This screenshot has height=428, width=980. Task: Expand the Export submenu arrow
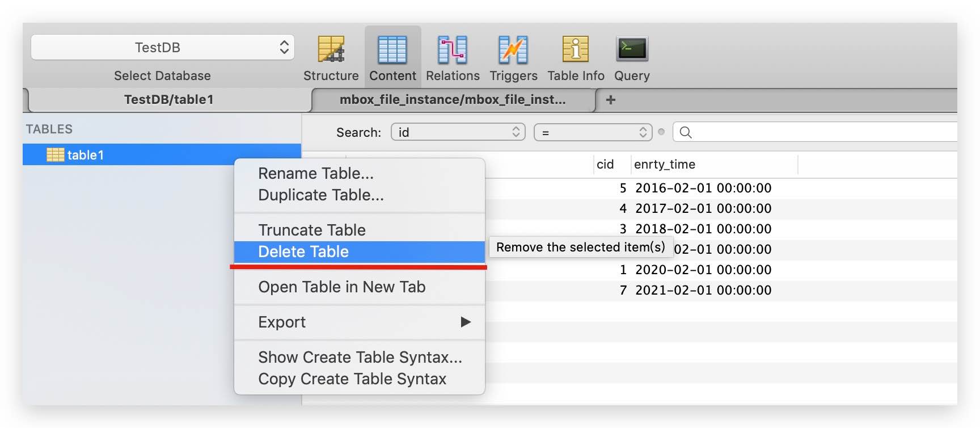coord(466,322)
